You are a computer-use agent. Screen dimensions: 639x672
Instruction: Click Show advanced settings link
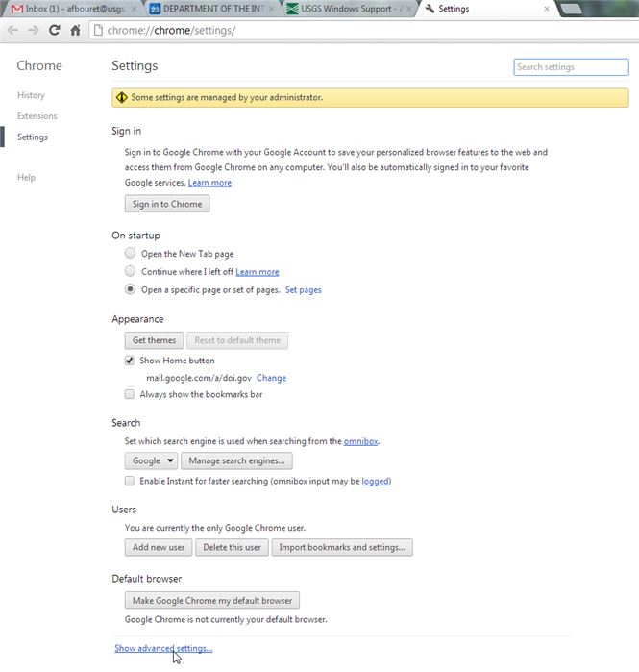pos(163,648)
